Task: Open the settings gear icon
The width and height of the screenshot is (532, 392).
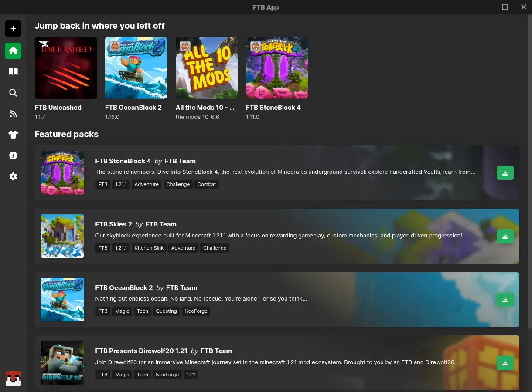Action: coord(13,176)
